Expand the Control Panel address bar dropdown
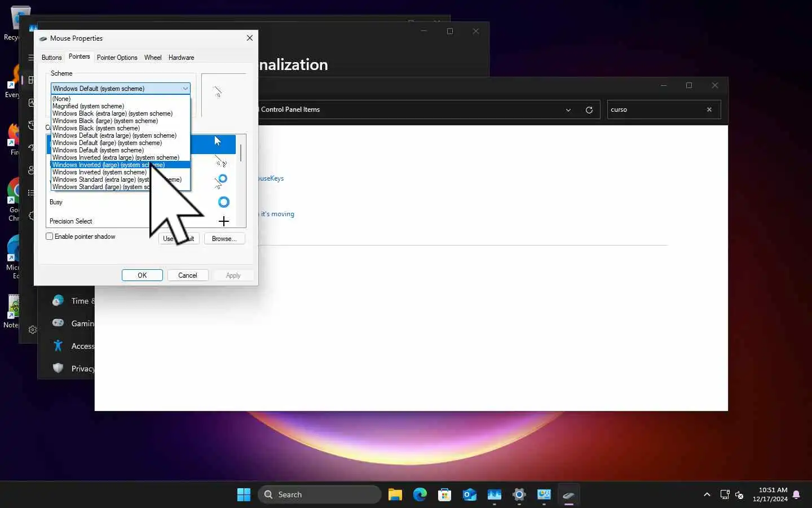This screenshot has width=812, height=508. pos(568,110)
